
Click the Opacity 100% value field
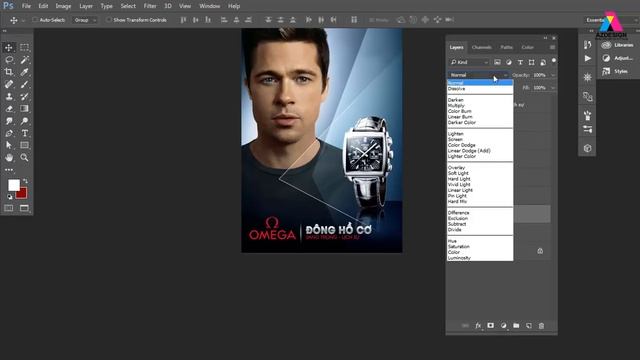pyautogui.click(x=540, y=75)
